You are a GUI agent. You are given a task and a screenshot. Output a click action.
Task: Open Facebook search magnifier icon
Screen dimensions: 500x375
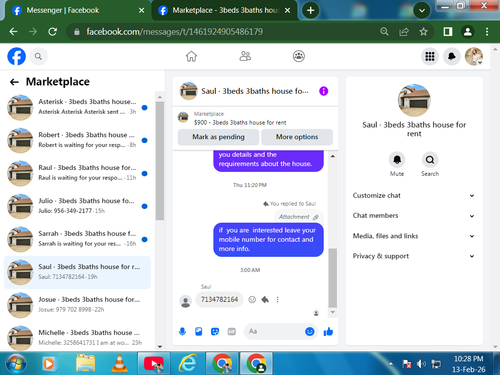click(x=38, y=56)
